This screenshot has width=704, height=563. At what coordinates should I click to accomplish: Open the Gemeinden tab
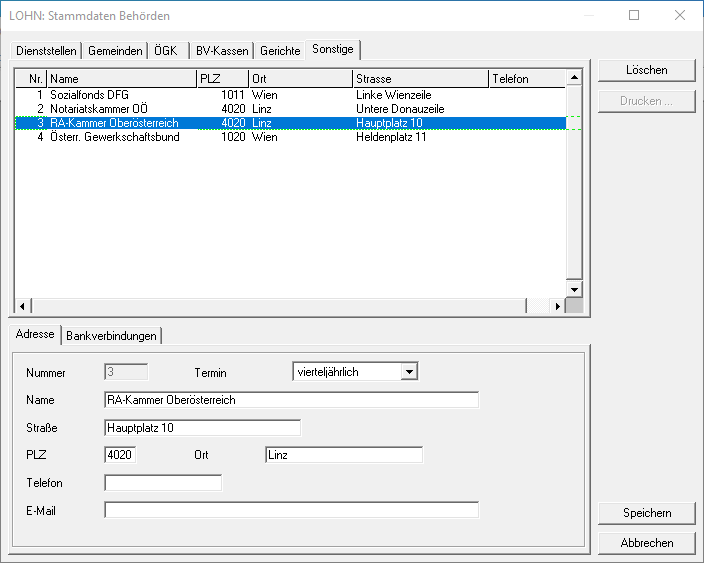pos(115,51)
